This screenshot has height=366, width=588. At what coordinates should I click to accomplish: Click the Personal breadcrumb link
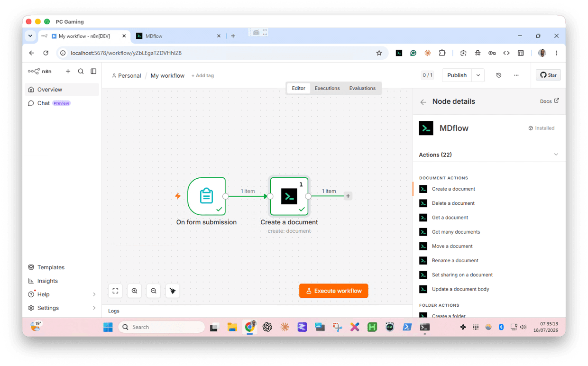pos(127,76)
